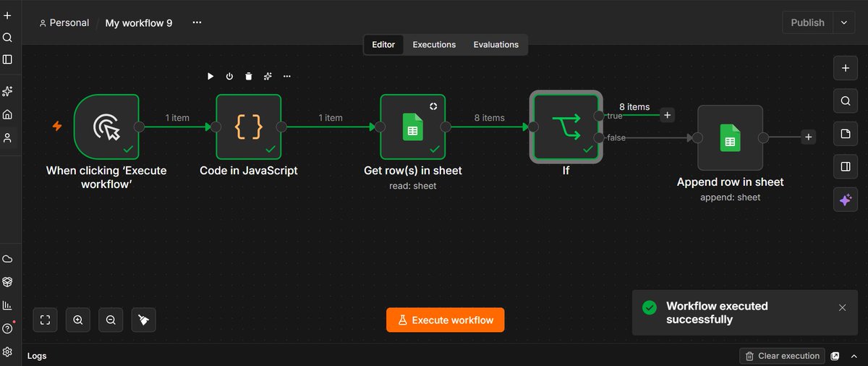Open the Personal person icon in left sidebar
This screenshot has height=366, width=868.
[7, 137]
